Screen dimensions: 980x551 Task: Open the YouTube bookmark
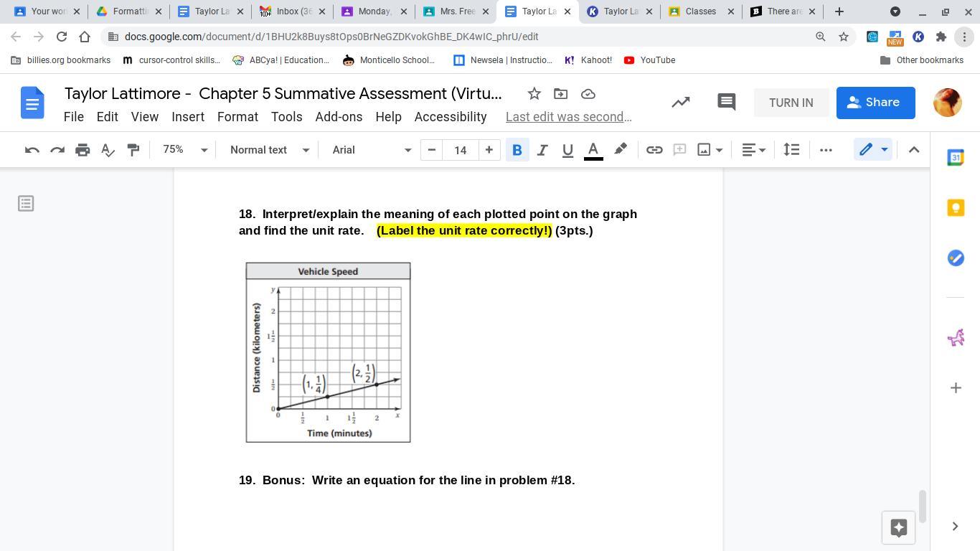click(649, 60)
